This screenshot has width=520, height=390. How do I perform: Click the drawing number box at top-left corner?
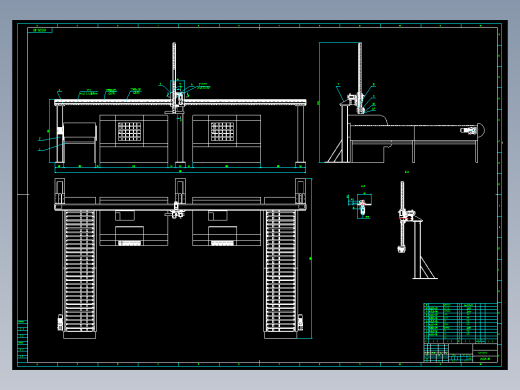coord(40,30)
